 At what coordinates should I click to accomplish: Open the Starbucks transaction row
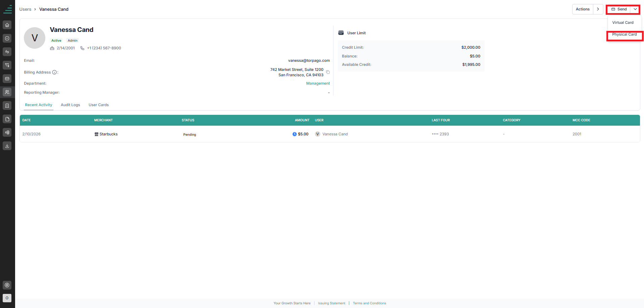pos(330,134)
